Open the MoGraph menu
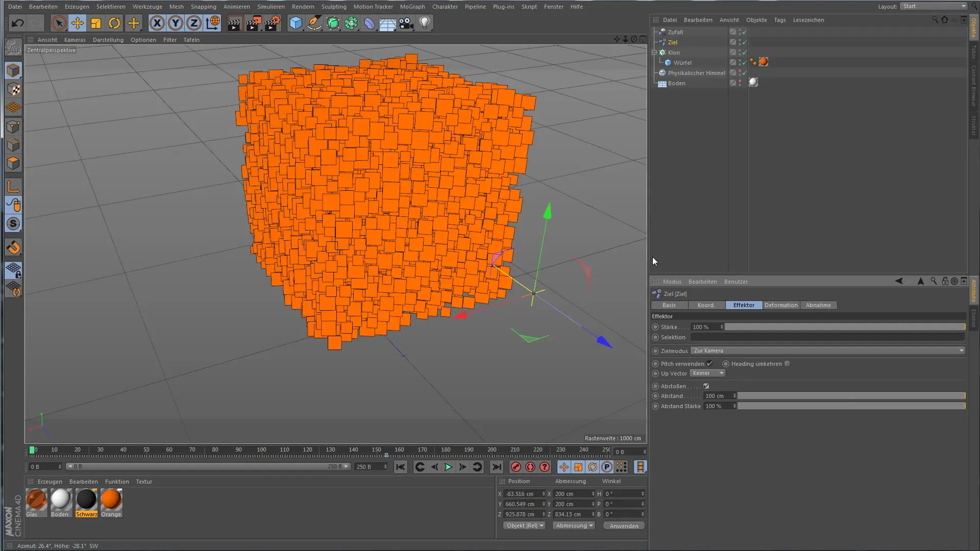 (x=412, y=7)
